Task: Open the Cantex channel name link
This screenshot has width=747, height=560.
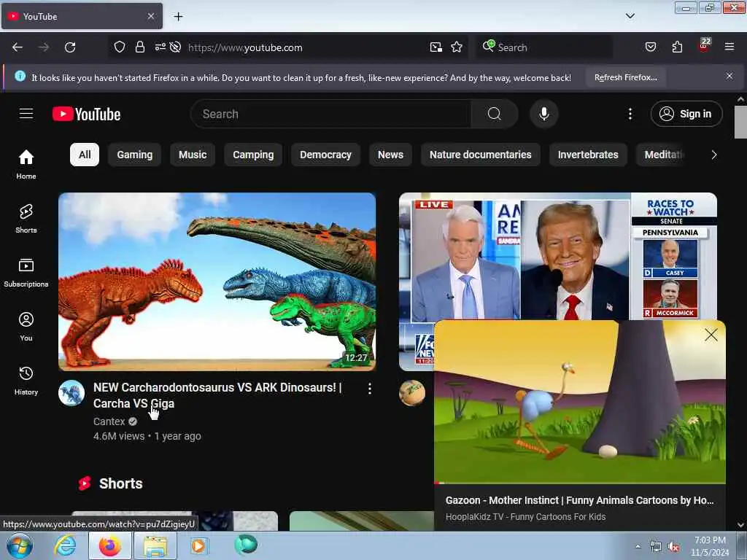Action: coord(109,421)
